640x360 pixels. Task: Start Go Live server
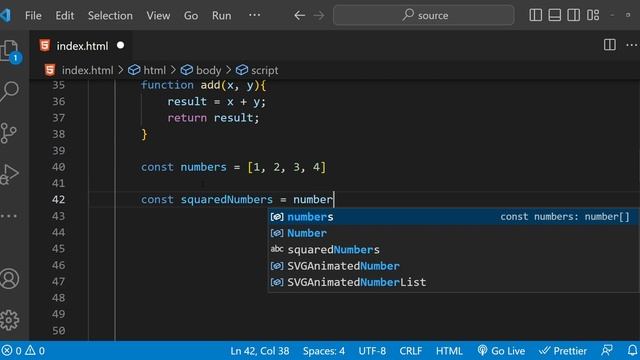[501, 351]
